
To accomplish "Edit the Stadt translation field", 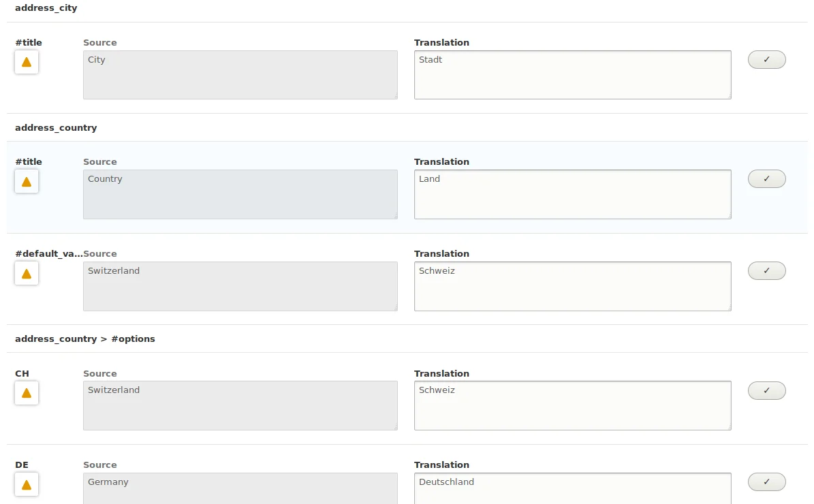I will coord(572,75).
